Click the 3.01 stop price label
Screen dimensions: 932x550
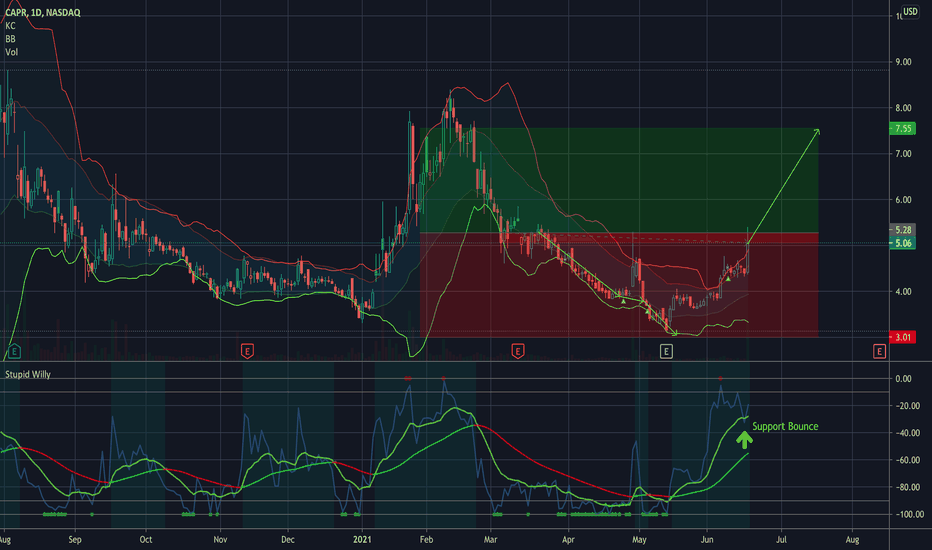tap(903, 337)
